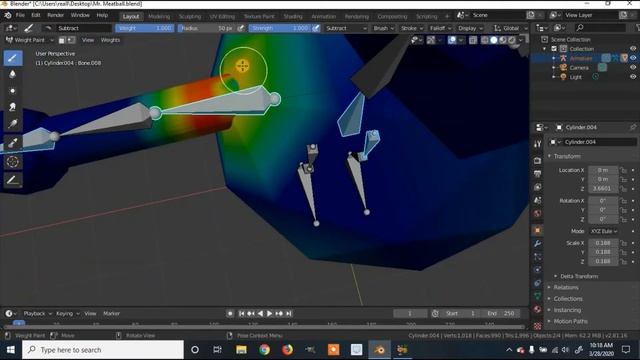640x360 pixels.
Task: Open the Brush settings dropdown
Action: tap(384, 28)
